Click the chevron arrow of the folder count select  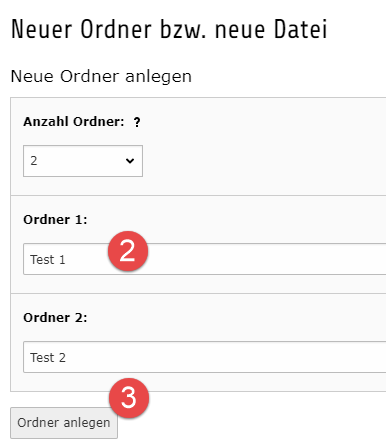pyautogui.click(x=130, y=161)
